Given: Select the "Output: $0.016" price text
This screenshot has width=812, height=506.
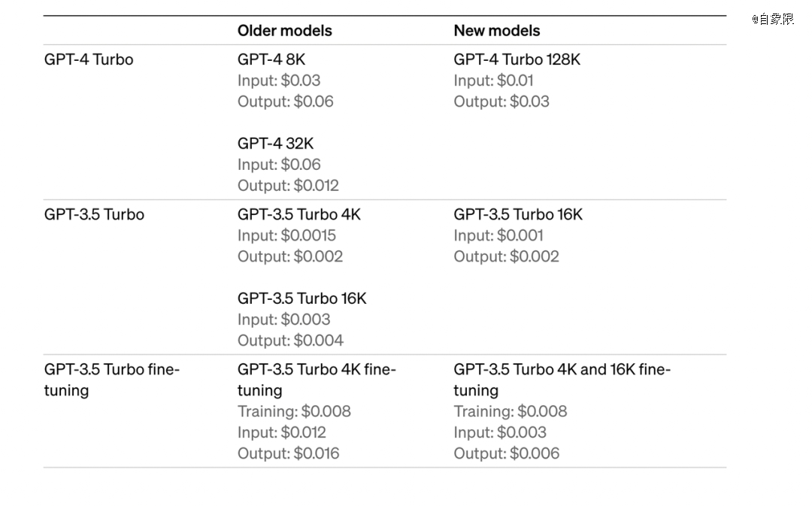Looking at the screenshot, I should (288, 453).
